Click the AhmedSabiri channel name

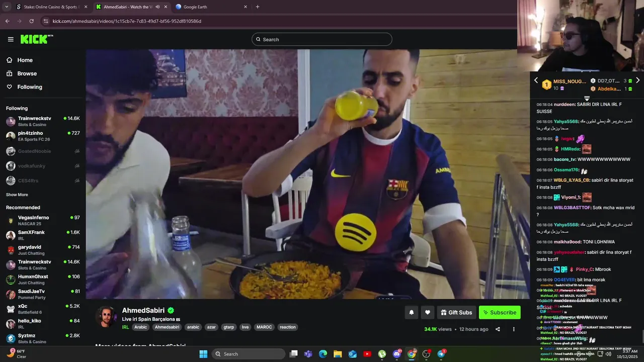[144, 311]
